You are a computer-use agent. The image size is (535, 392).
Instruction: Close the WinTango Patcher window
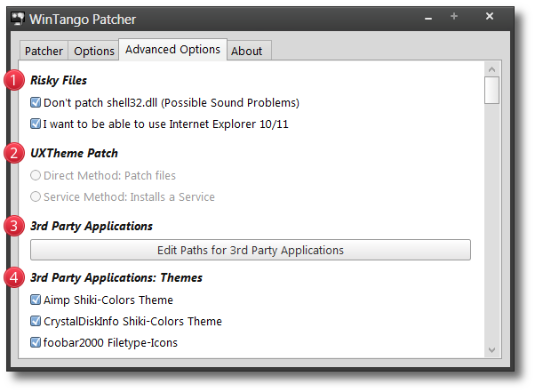[x=490, y=16]
